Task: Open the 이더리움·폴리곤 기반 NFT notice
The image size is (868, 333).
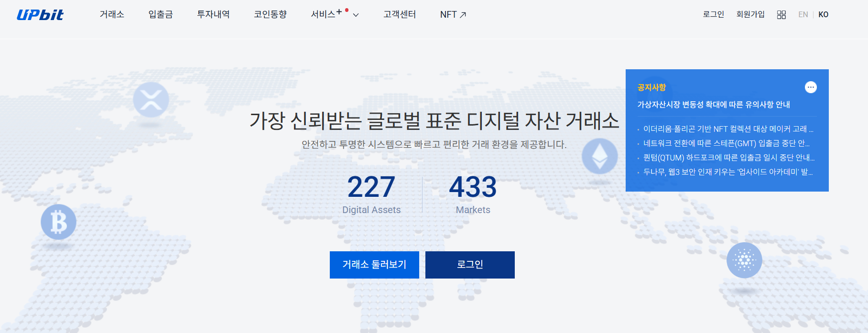Action: [x=728, y=129]
